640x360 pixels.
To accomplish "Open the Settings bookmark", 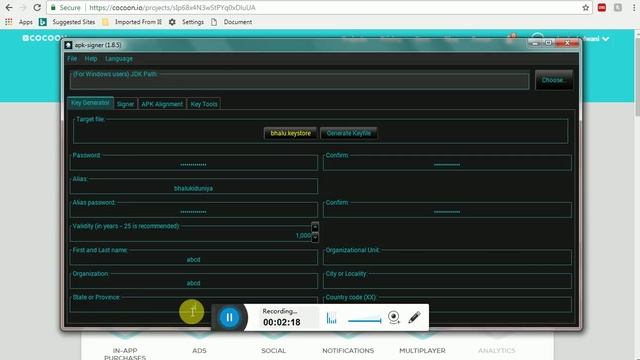I will tap(187, 22).
